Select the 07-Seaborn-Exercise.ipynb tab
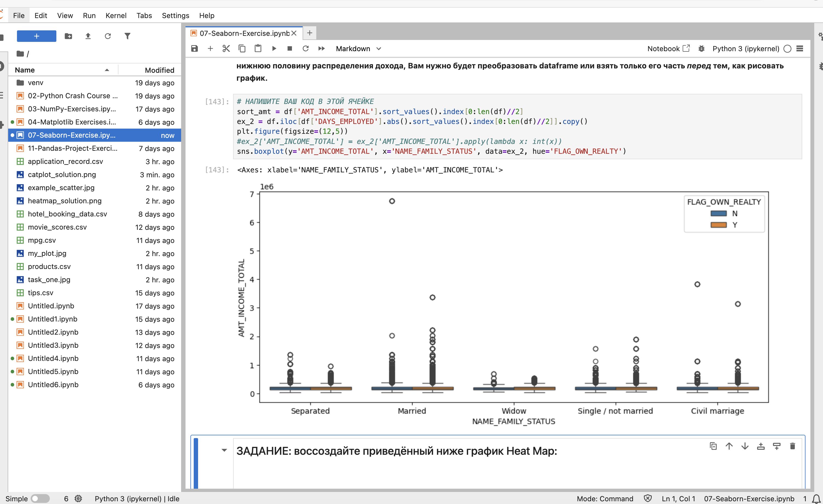This screenshot has width=823, height=504. (x=245, y=33)
